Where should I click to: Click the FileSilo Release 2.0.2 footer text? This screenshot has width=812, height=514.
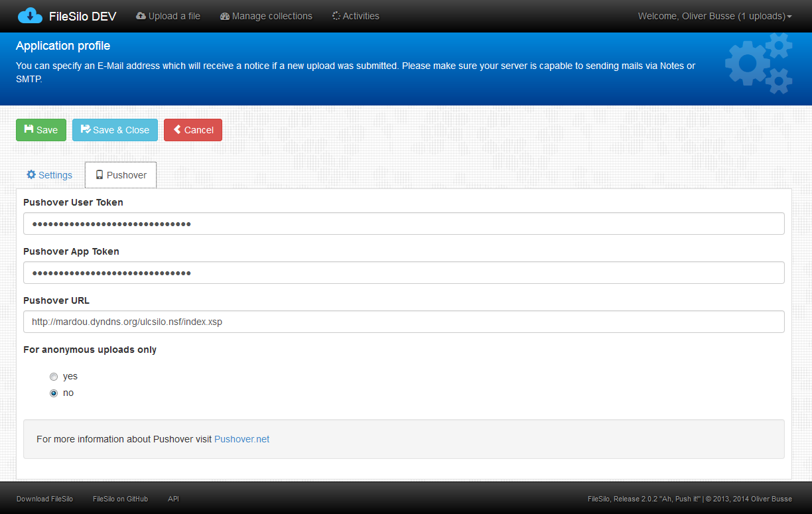tap(690, 499)
